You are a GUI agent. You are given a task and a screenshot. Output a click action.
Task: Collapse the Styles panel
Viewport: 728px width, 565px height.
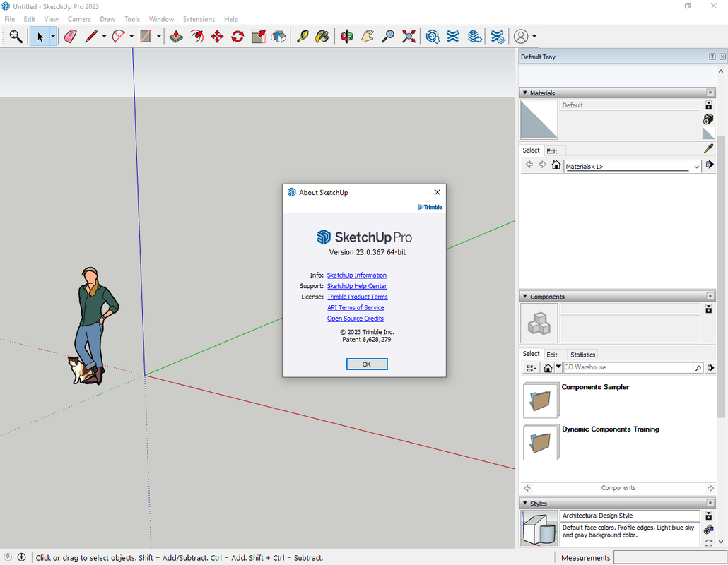tap(525, 503)
